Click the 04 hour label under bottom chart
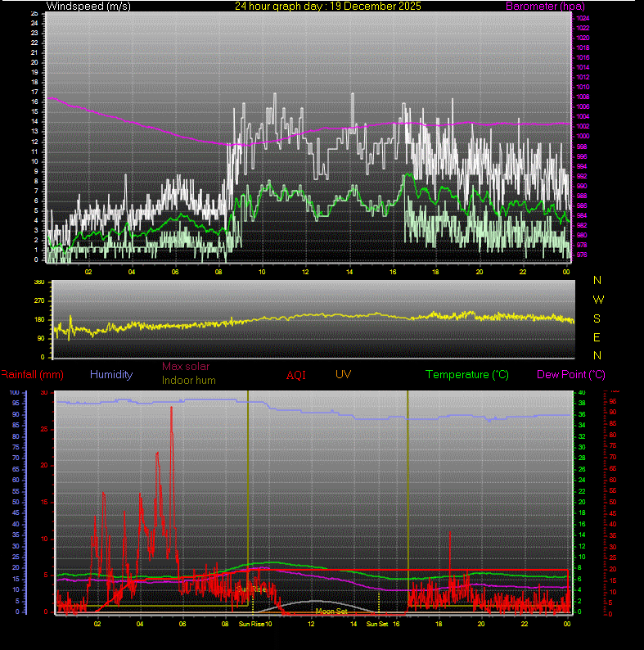This screenshot has width=644, height=650. (140, 624)
